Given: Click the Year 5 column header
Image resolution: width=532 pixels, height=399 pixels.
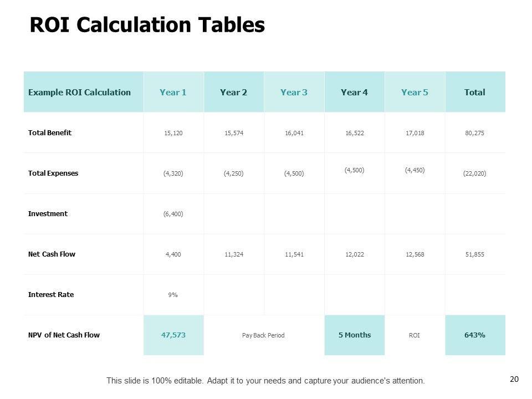Looking at the screenshot, I should point(415,93).
